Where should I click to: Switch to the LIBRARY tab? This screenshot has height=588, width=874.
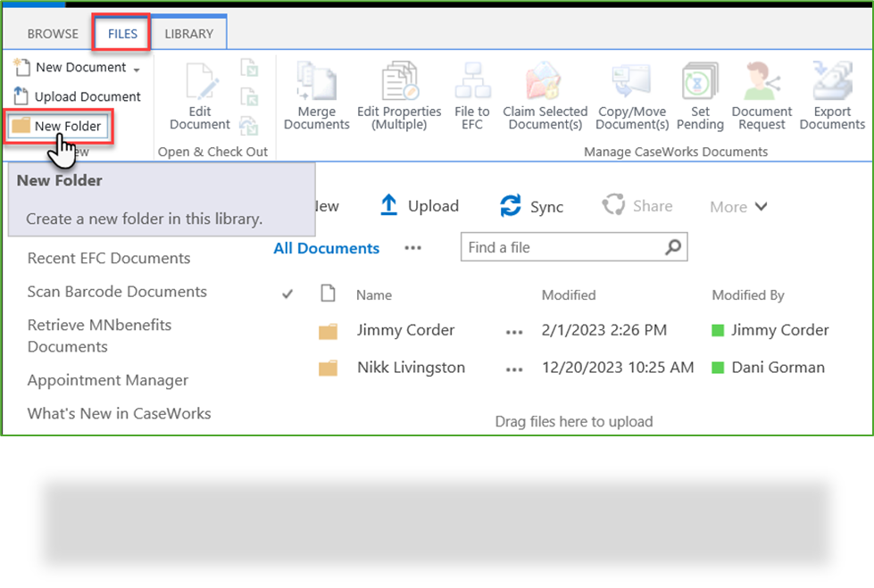[188, 33]
